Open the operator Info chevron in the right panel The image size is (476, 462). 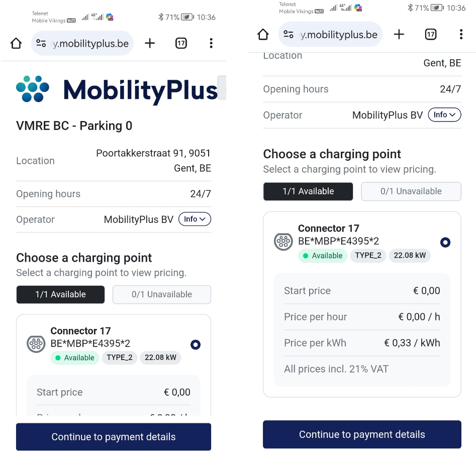tap(444, 114)
